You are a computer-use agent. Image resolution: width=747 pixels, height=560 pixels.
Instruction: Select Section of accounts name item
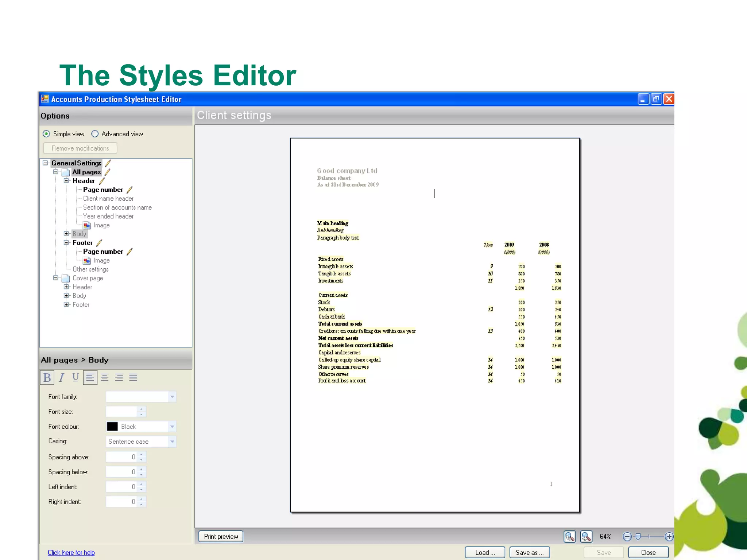tap(117, 207)
